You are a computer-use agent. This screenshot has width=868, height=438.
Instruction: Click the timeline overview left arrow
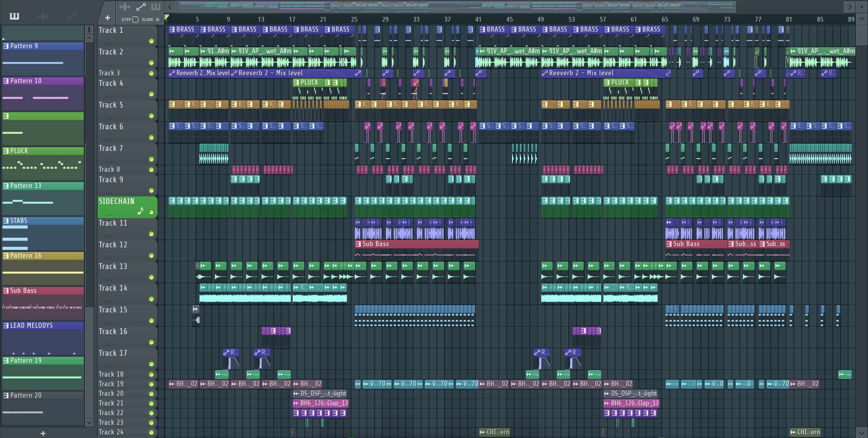(170, 7)
